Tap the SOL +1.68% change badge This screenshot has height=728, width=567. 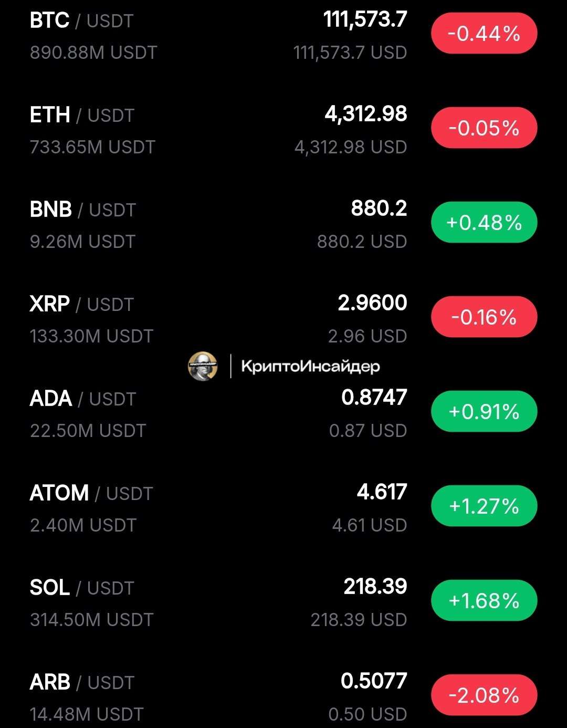coord(484,600)
